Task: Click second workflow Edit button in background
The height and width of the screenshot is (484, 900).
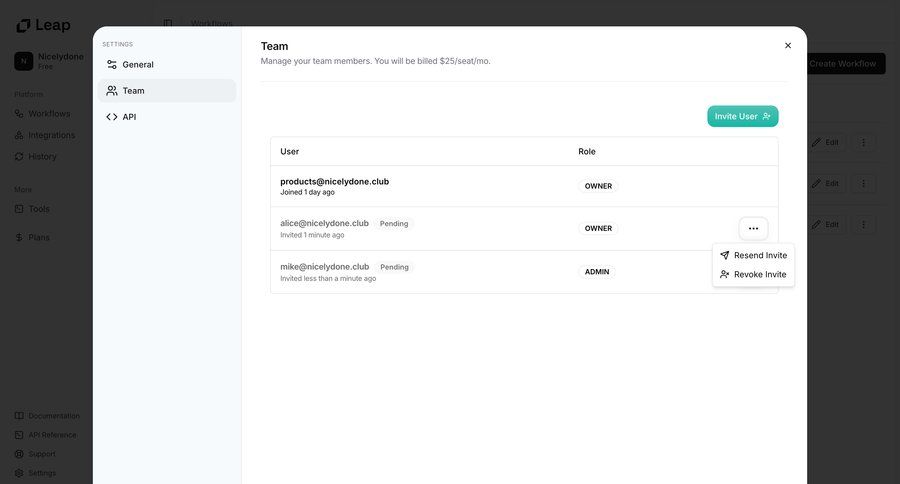Action: tap(825, 184)
